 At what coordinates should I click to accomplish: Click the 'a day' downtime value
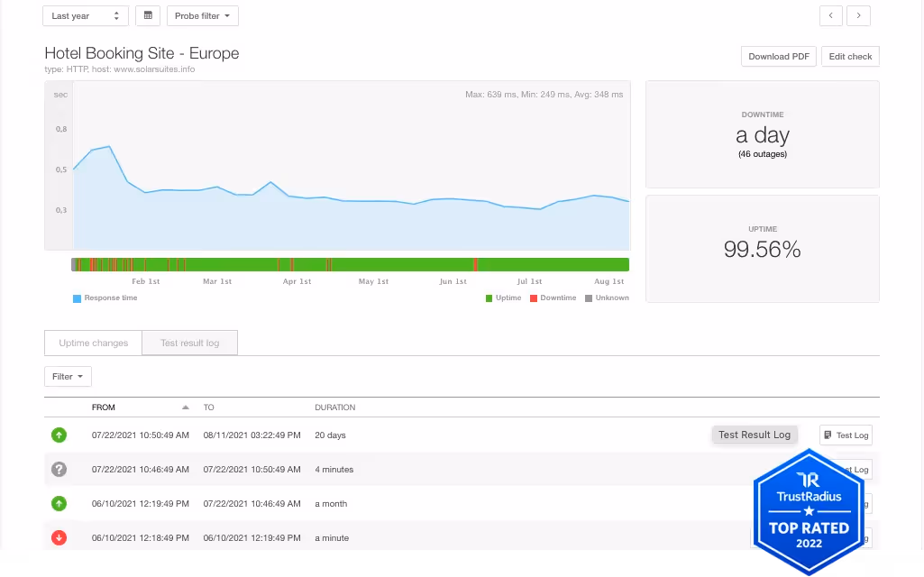[762, 135]
